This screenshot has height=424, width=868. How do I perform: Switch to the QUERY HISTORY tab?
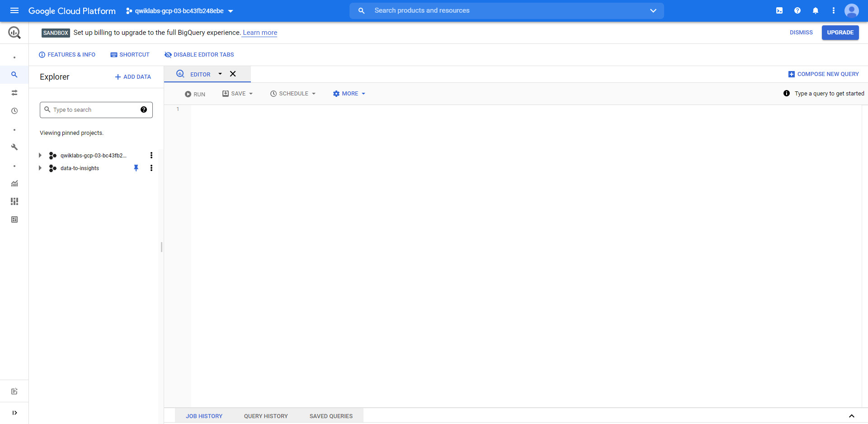click(265, 415)
